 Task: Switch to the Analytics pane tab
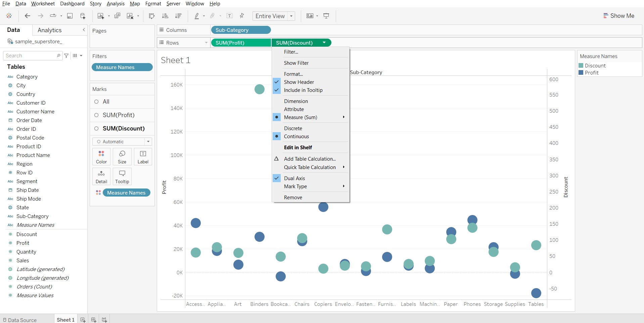pyautogui.click(x=49, y=30)
